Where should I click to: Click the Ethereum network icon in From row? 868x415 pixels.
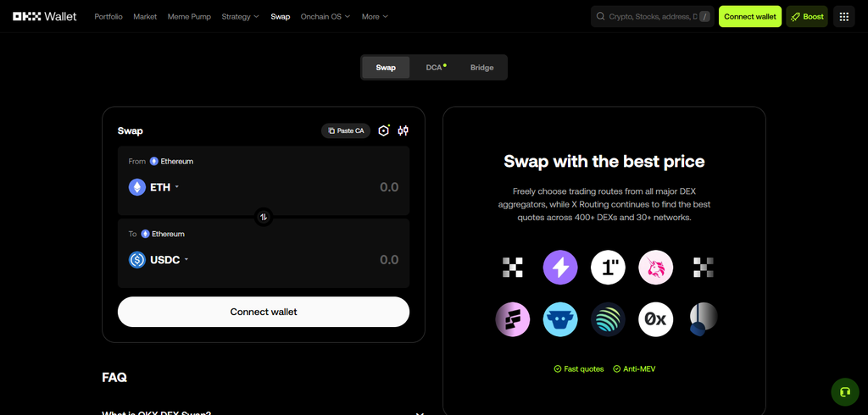154,161
